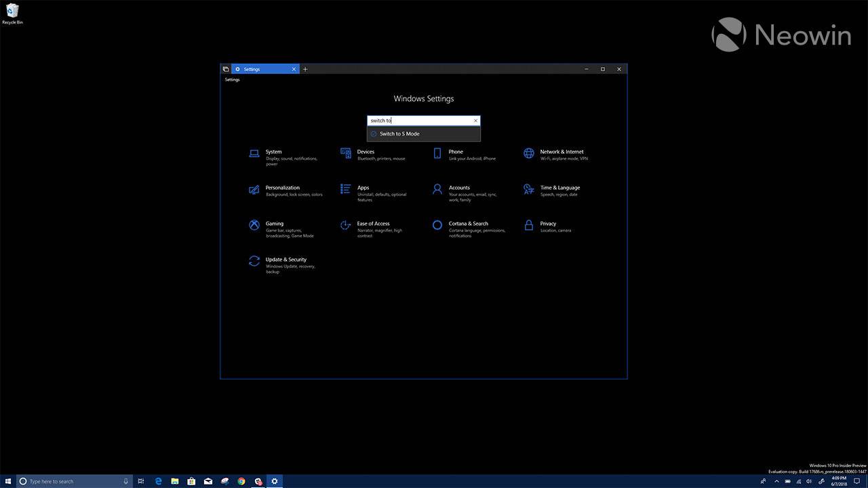The image size is (868, 488).
Task: Open Network & Internet settings
Action: [555, 155]
